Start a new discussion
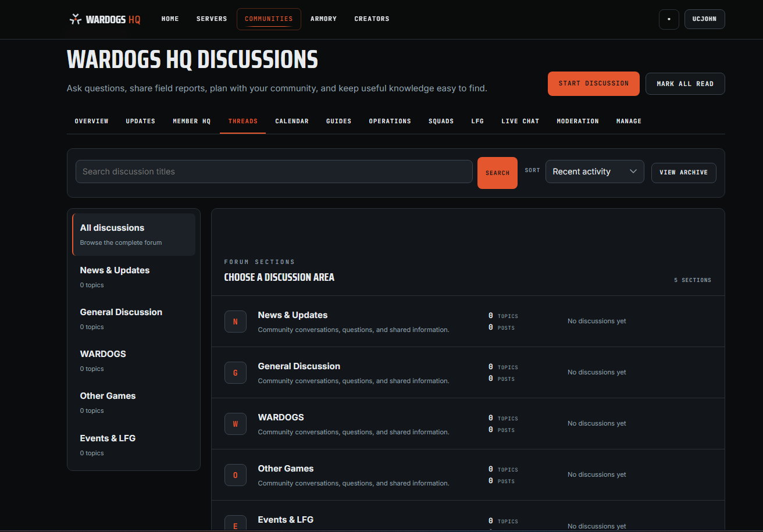Image resolution: width=763 pixels, height=532 pixels. (x=593, y=84)
